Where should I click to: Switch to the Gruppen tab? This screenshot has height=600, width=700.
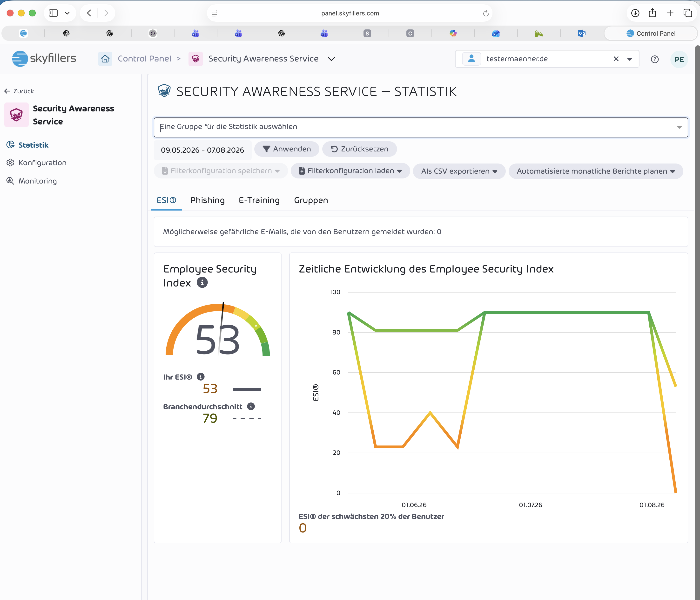tap(311, 200)
